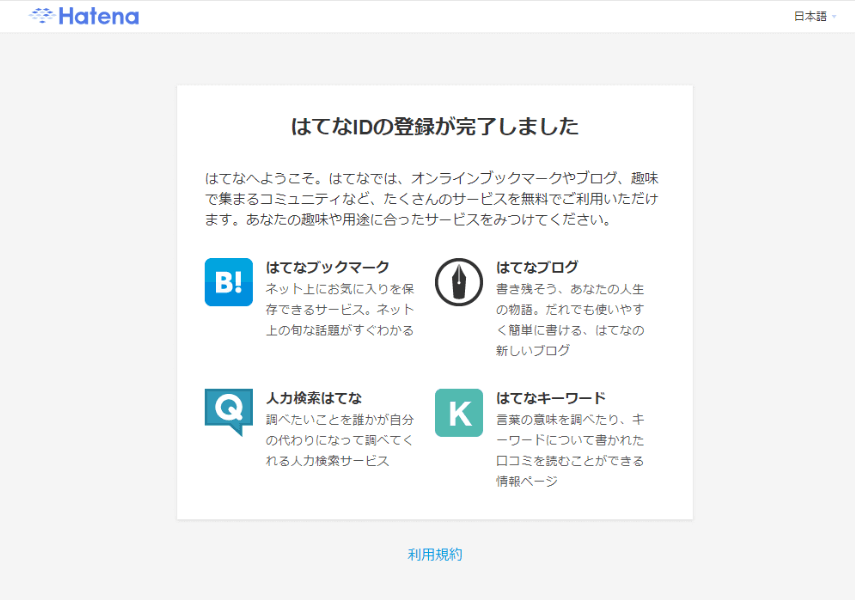Go to the はてなブックマーク service title
The image size is (855, 600).
[x=327, y=267]
